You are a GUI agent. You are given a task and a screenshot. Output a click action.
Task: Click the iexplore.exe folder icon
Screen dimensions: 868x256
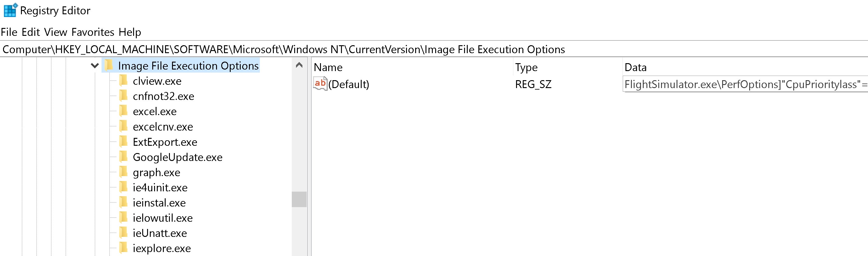tap(123, 248)
